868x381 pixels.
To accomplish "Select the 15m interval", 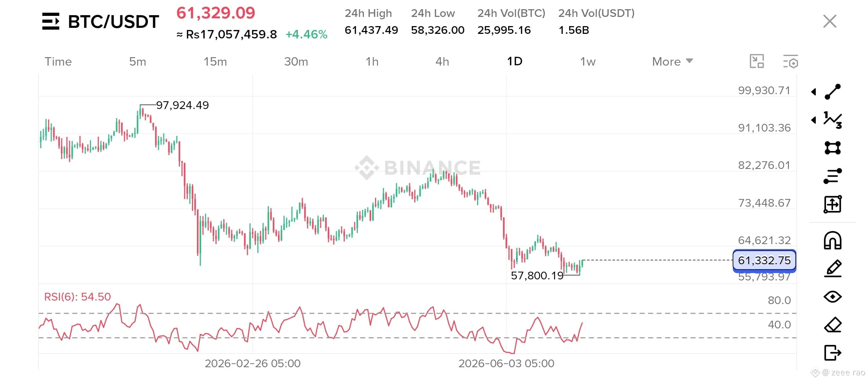I will [x=215, y=62].
